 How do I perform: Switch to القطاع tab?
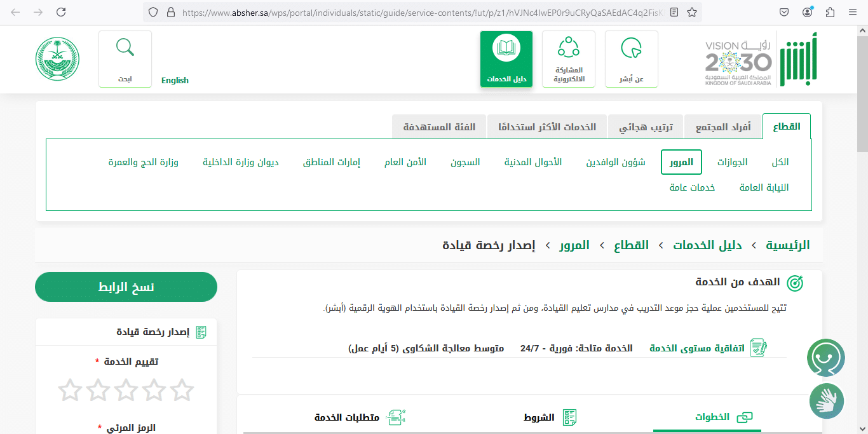point(787,126)
